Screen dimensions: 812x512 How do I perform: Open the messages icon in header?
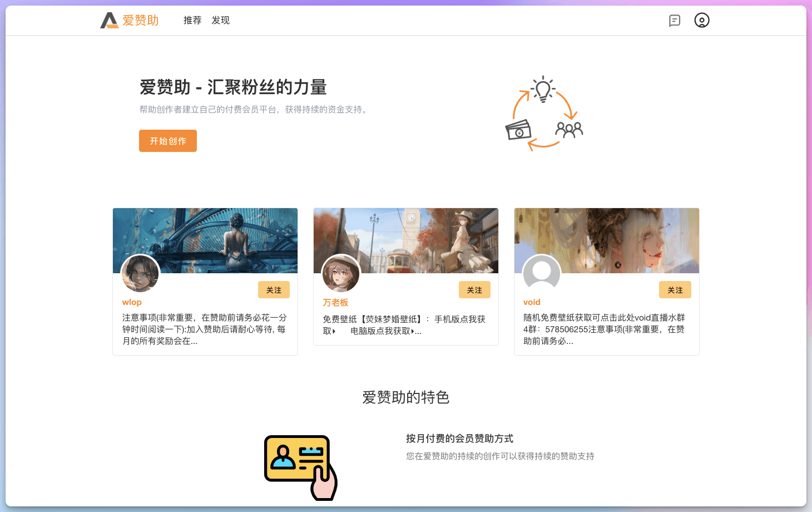coord(675,21)
